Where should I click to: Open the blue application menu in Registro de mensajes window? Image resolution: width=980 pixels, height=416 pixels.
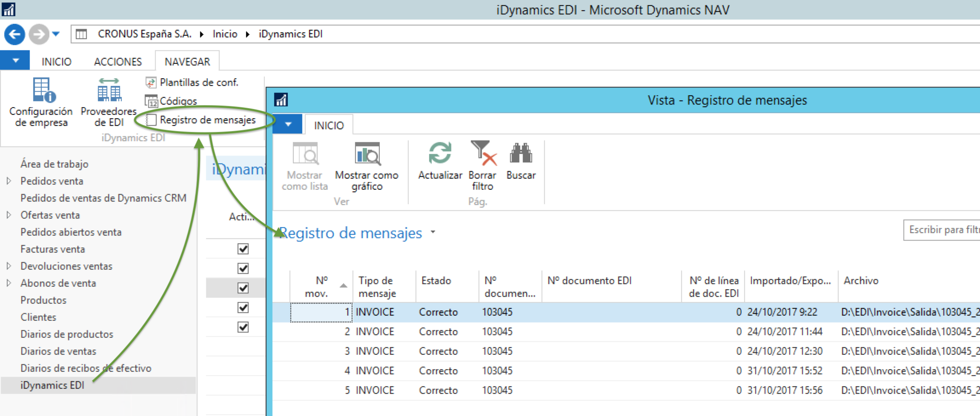(x=288, y=124)
